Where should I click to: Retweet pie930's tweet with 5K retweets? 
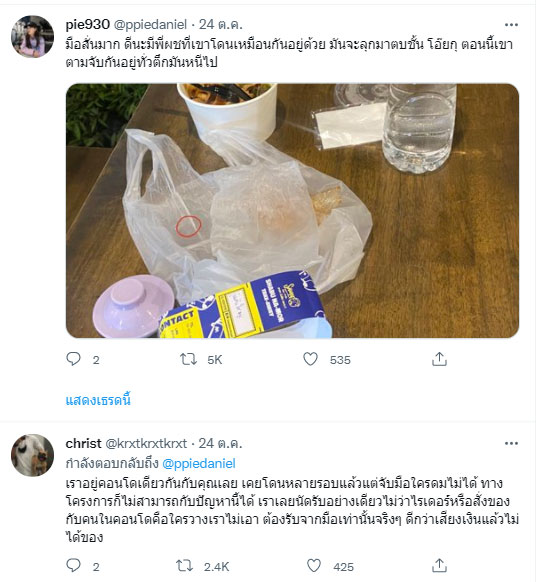point(188,359)
